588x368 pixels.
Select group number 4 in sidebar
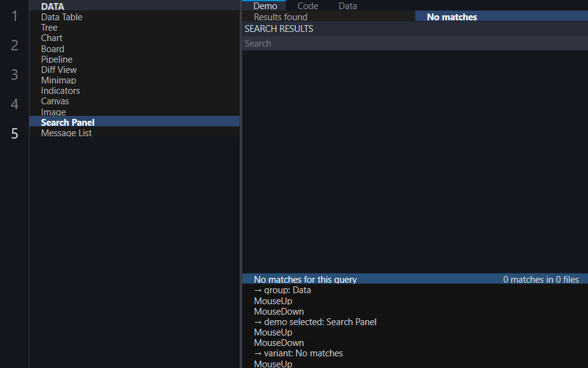(x=14, y=104)
